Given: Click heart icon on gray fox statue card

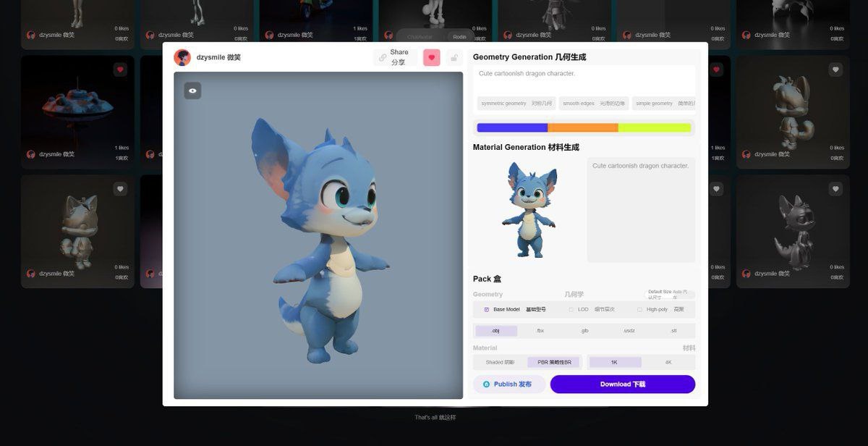Looking at the screenshot, I should [835, 70].
